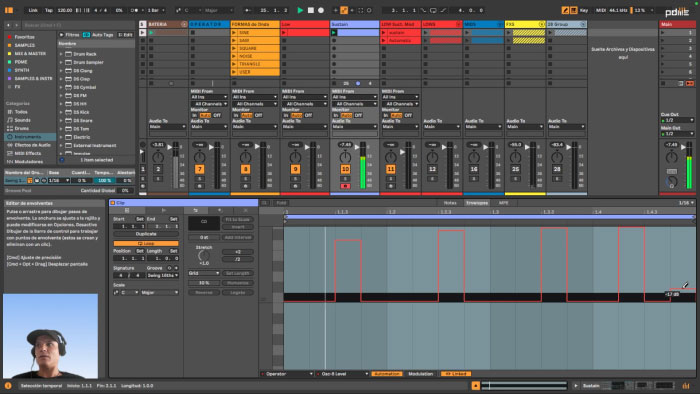Toggle the clip Loop button
The image size is (700, 394).
[x=146, y=244]
